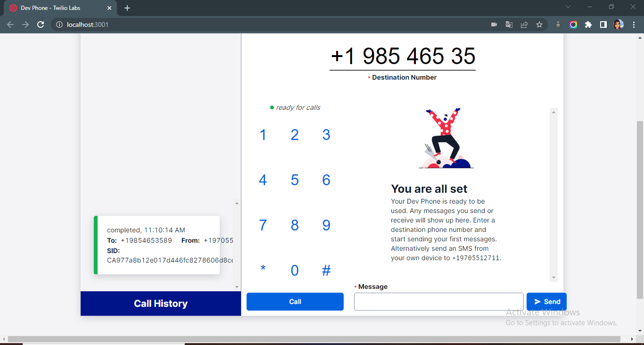The width and height of the screenshot is (644, 345).
Task: Click the 'ready for calls' status
Action: pos(295,107)
